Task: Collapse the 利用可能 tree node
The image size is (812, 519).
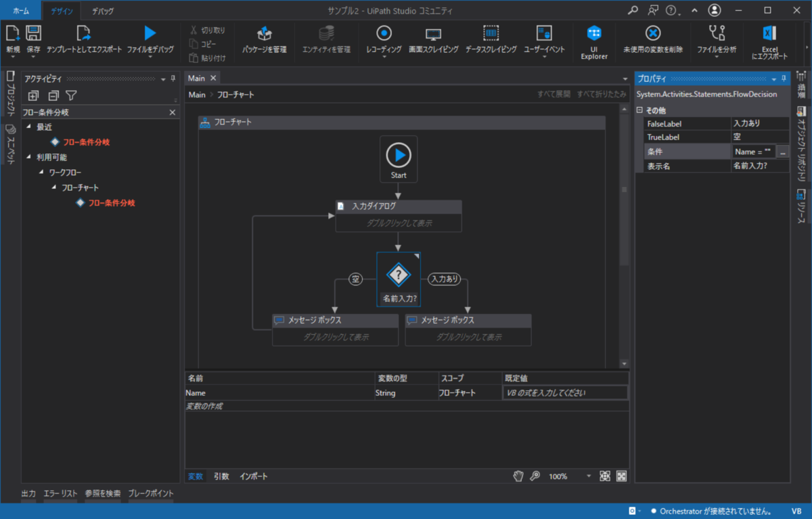Action: pos(28,157)
